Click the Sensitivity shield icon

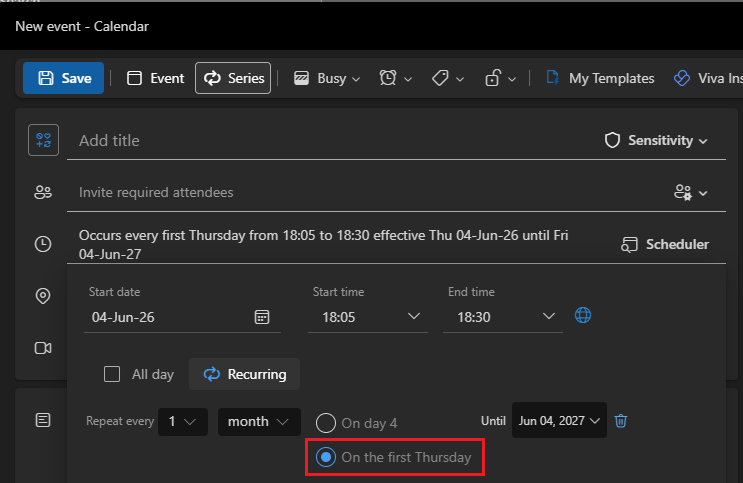(612, 140)
